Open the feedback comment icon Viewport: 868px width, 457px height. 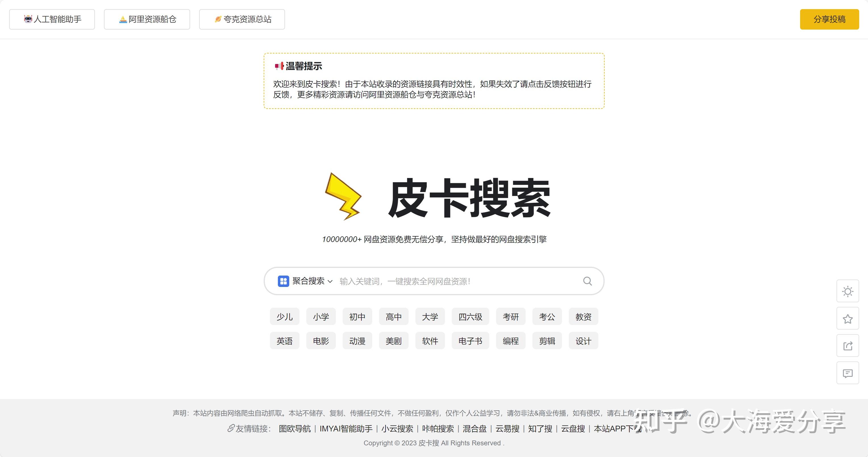848,373
